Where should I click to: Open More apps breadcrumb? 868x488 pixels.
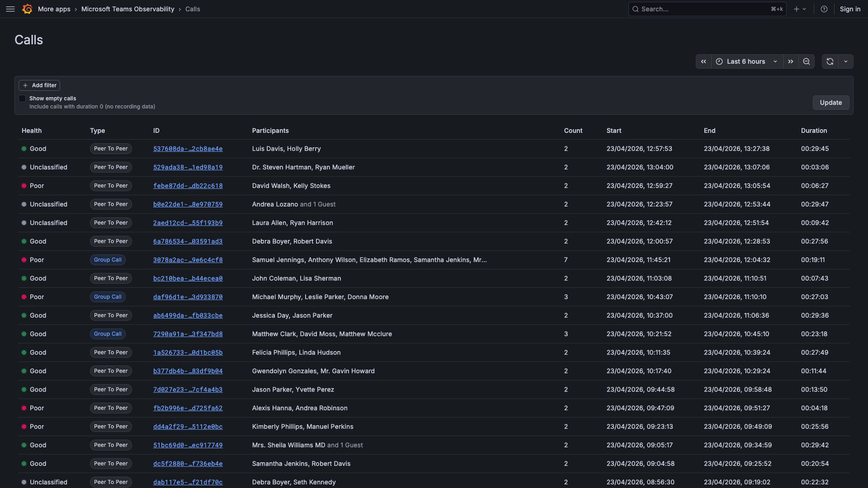[x=54, y=9]
